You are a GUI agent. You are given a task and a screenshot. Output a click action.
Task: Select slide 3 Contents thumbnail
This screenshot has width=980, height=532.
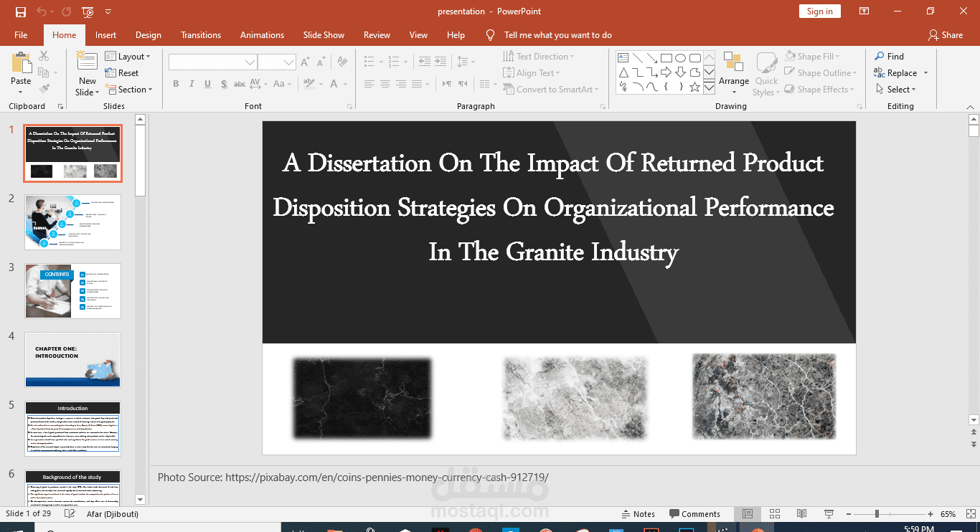(x=72, y=291)
